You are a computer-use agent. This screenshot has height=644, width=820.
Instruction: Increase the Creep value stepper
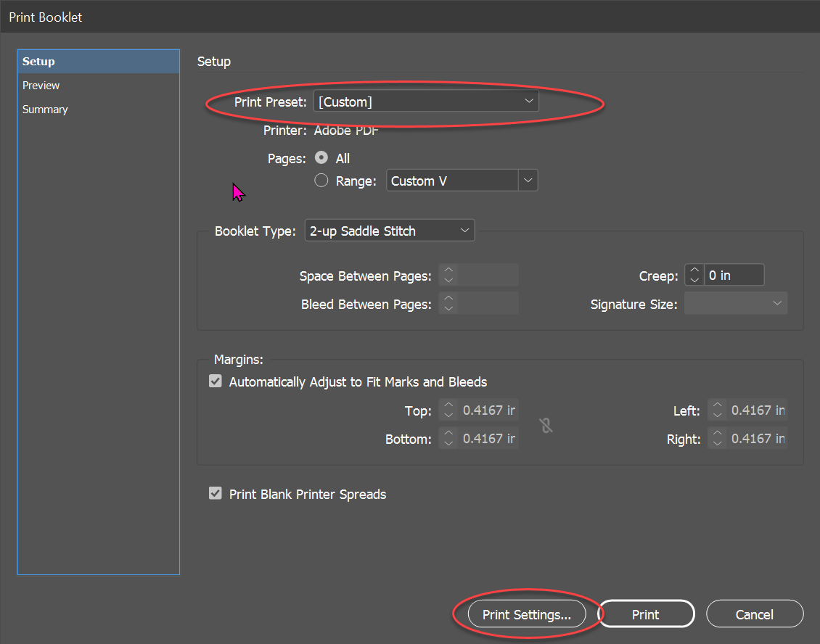694,271
